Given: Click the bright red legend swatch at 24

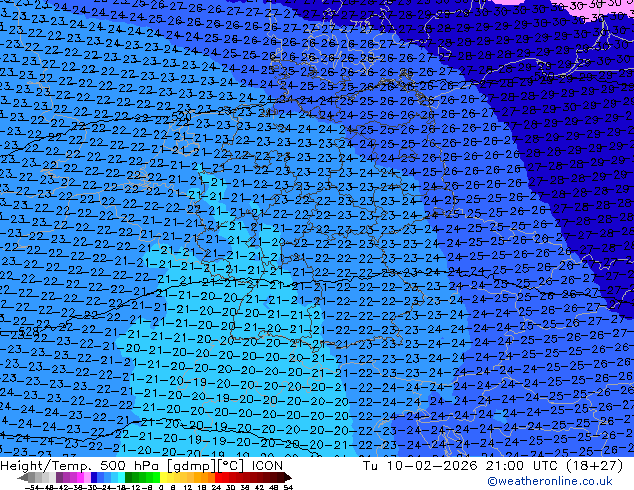Looking at the screenshot, I should 218,477.
